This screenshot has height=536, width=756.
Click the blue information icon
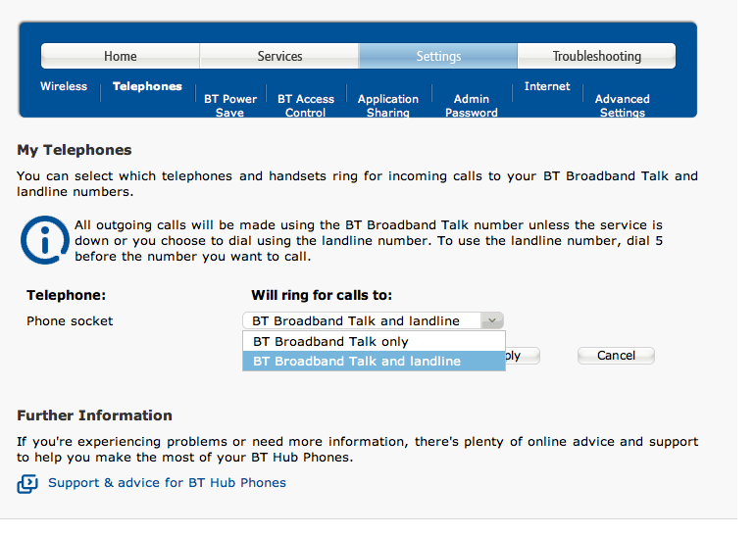click(45, 239)
